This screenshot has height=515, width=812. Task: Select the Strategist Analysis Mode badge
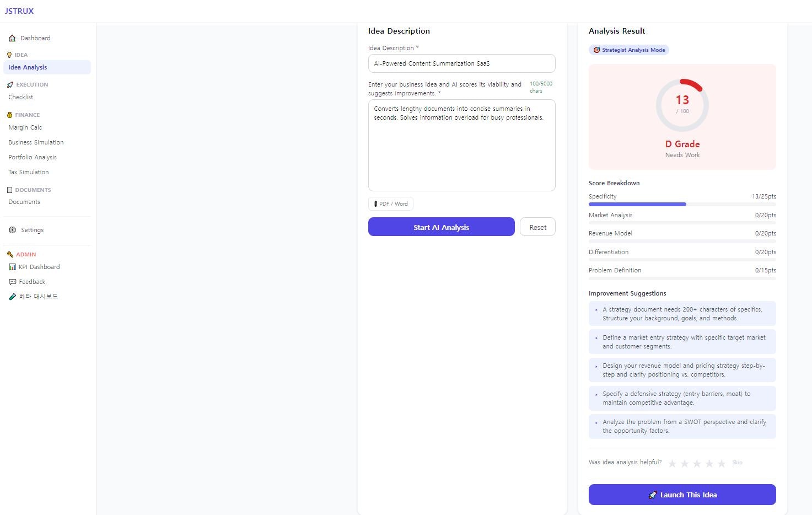(628, 50)
